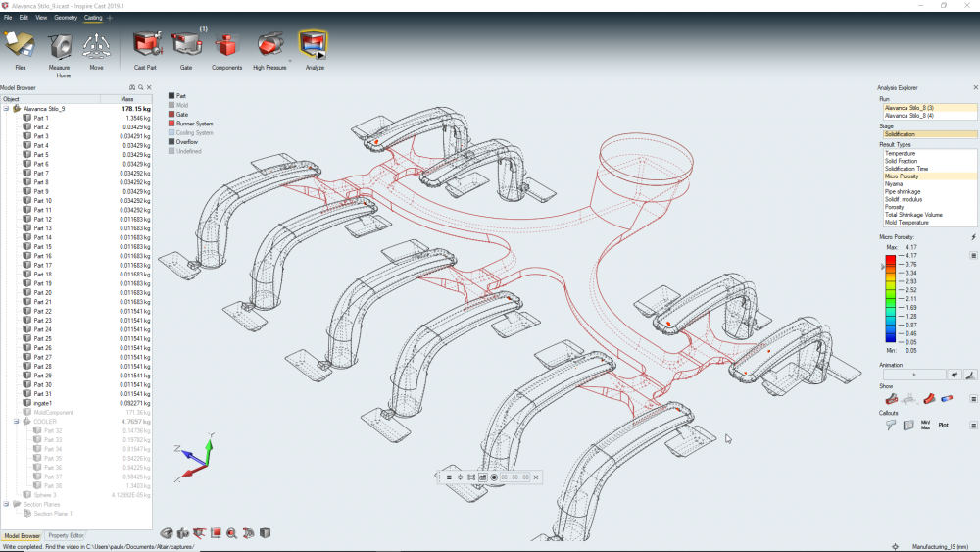Click the capture full-screen region icon
980x552 pixels.
tap(471, 477)
